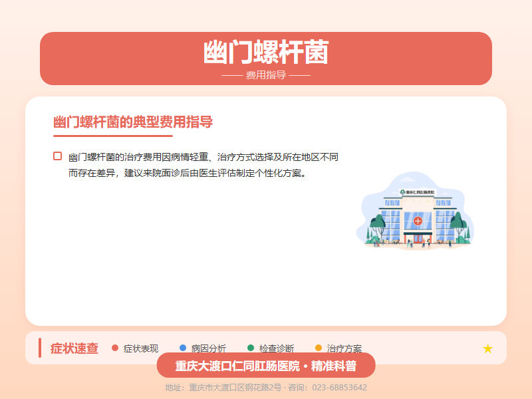
Task: Open the 病因分析 item
Action: click(x=209, y=348)
